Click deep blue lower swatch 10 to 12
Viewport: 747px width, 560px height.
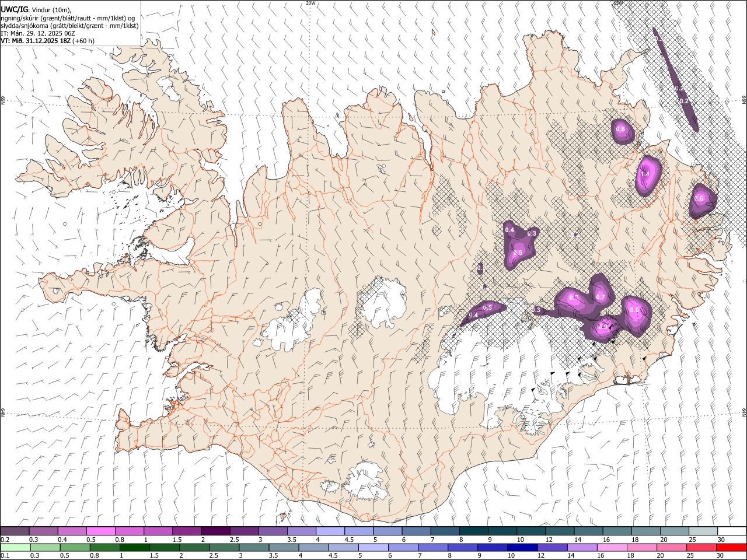pyautogui.click(x=522, y=547)
